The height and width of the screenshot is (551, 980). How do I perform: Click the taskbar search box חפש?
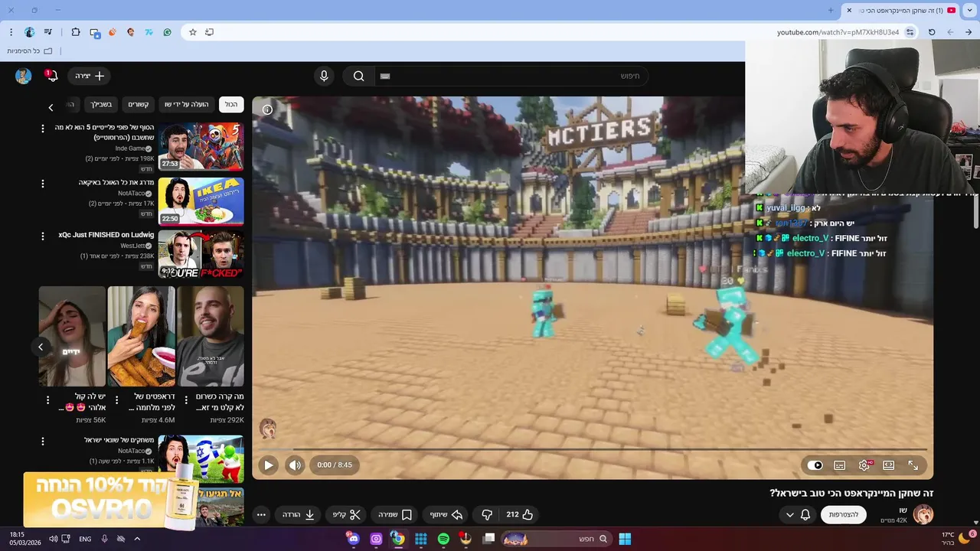point(556,539)
